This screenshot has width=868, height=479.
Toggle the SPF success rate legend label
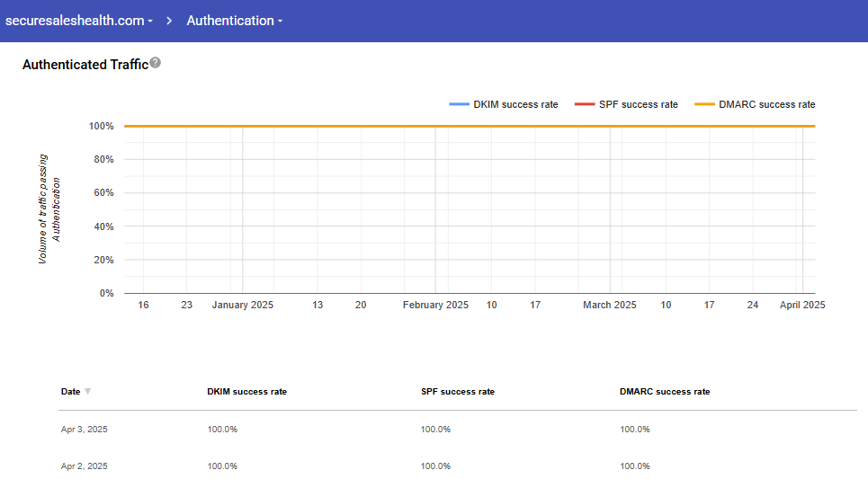[638, 105]
